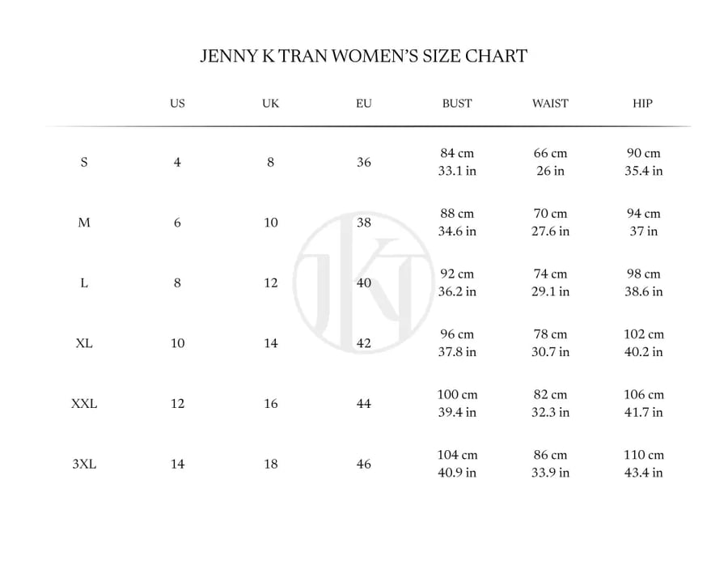The height and width of the screenshot is (582, 728).
Task: Click the BUST column header
Action: (x=457, y=103)
